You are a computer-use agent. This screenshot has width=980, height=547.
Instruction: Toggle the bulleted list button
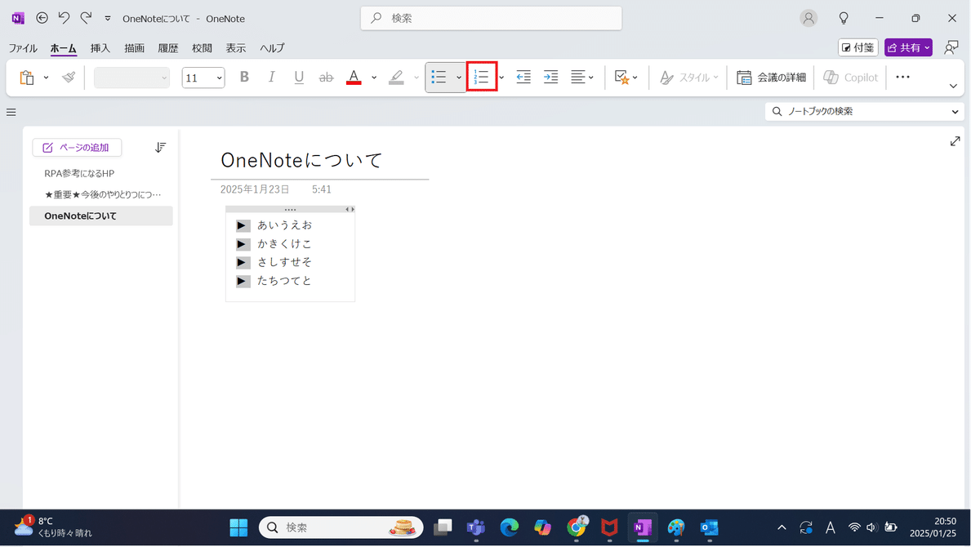pyautogui.click(x=439, y=77)
